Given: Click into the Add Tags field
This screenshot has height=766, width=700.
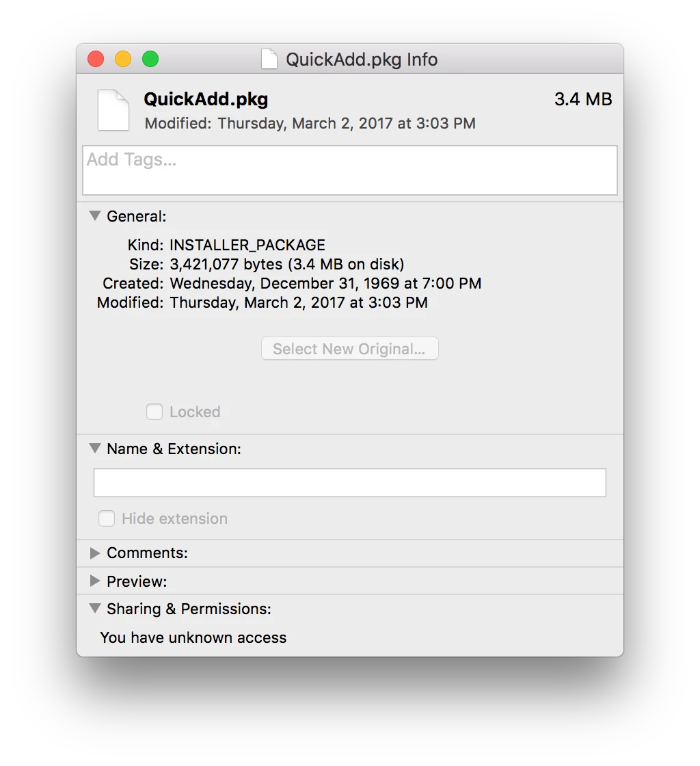Looking at the screenshot, I should point(349,170).
